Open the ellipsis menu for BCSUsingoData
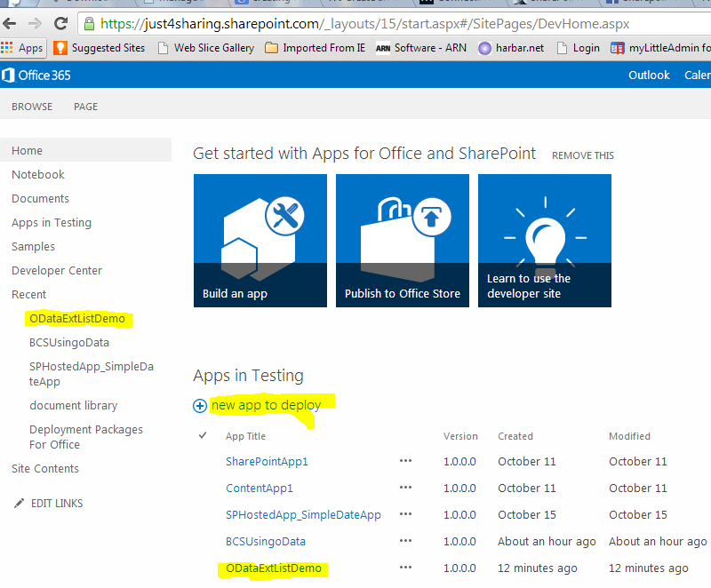711x588 pixels. 405,541
